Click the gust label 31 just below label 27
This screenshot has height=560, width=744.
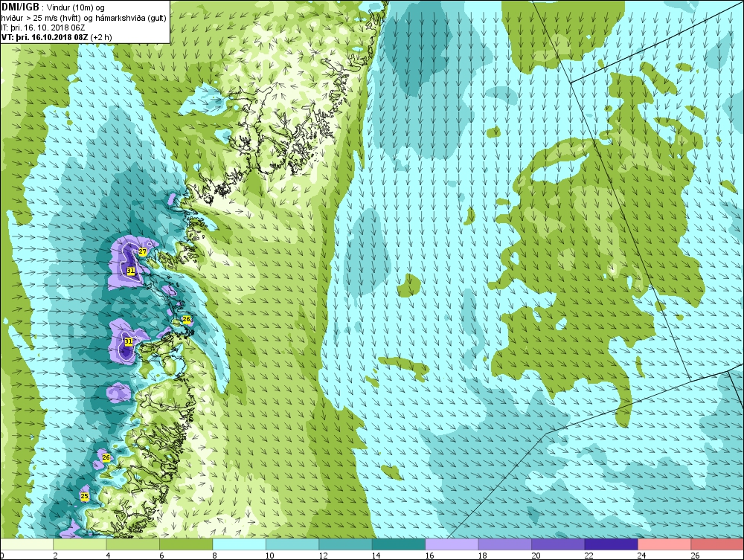[x=130, y=271]
